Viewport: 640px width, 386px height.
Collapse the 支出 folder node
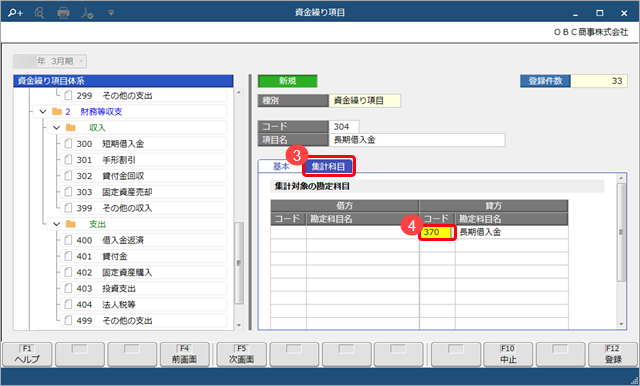point(57,224)
